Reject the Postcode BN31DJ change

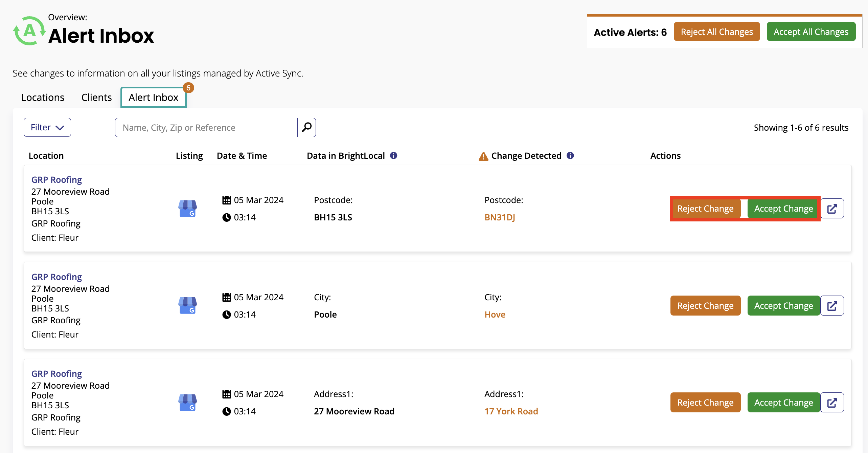point(705,209)
